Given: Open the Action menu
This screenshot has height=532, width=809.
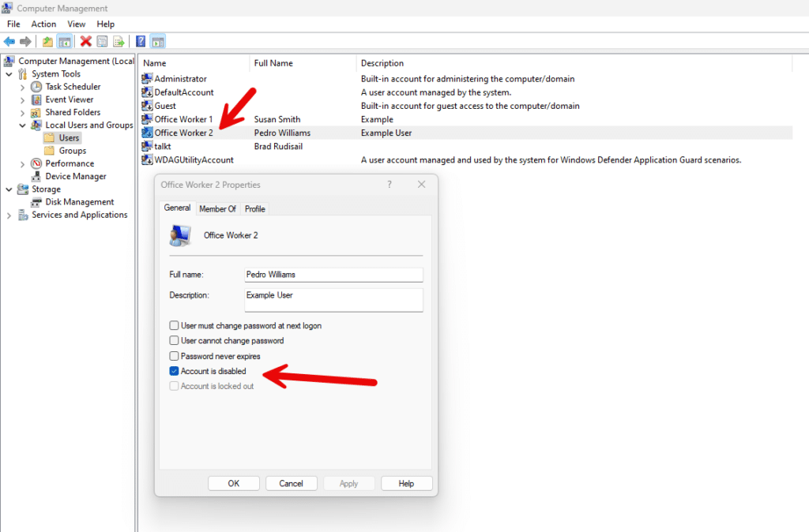Looking at the screenshot, I should 44,24.
